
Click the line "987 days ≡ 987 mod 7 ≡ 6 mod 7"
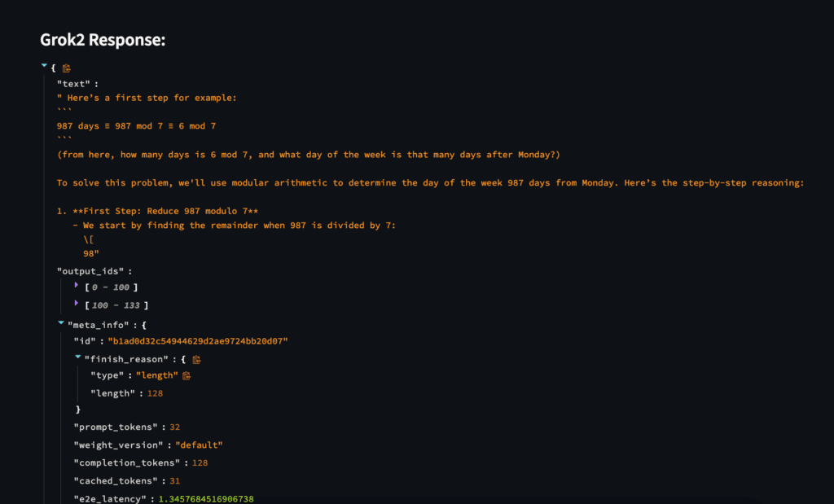point(136,126)
